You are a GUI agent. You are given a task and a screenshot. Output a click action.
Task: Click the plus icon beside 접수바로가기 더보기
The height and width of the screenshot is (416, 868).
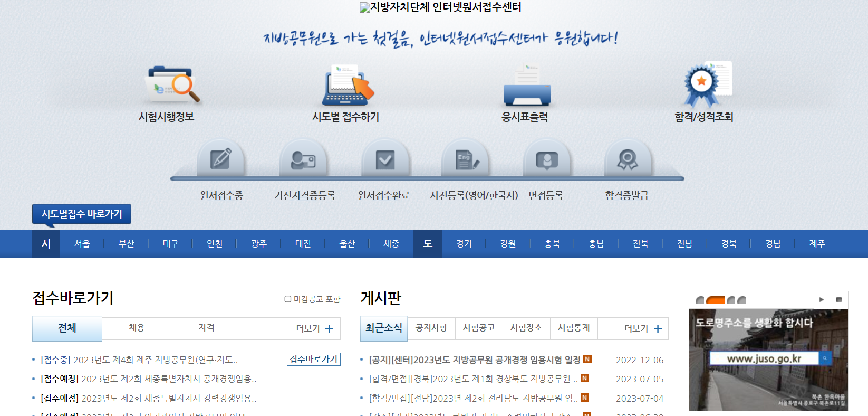tap(329, 328)
